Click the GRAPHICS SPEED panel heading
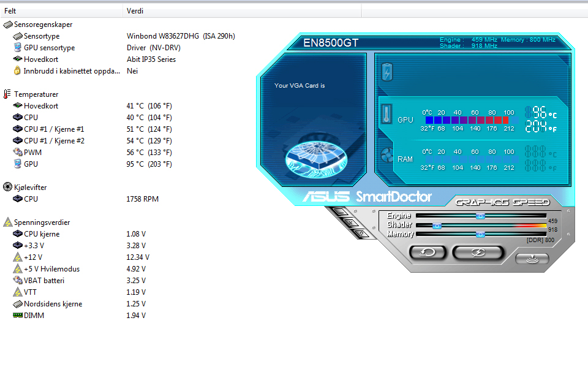 (503, 202)
